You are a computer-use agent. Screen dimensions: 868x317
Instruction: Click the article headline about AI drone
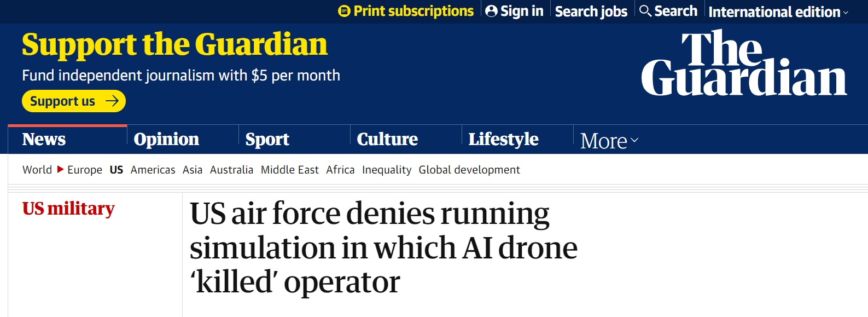tap(383, 247)
